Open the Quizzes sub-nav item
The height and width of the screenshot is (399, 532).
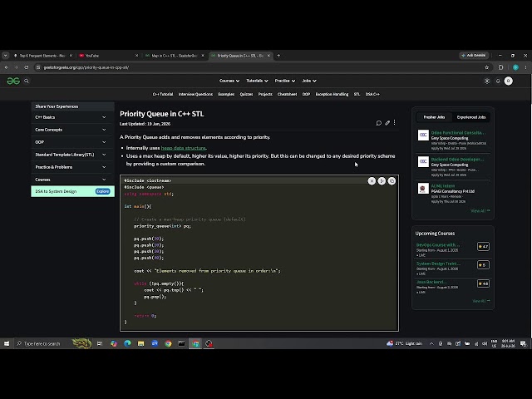(246, 94)
